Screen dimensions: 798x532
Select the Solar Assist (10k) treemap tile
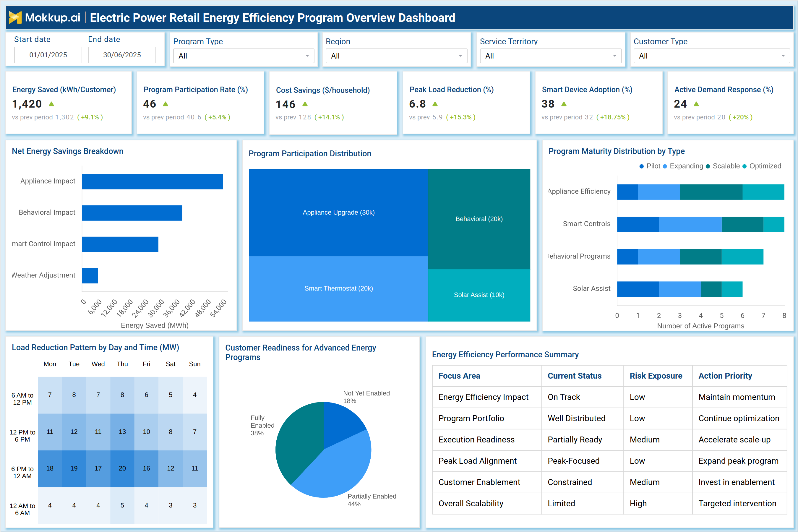(479, 295)
